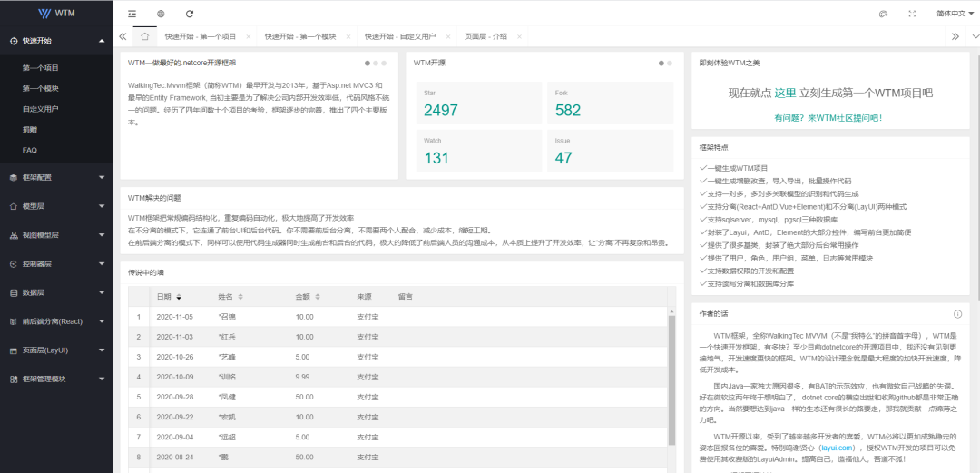Screen dimensions: 980x473
Task: Switch to the home tab
Action: click(144, 36)
